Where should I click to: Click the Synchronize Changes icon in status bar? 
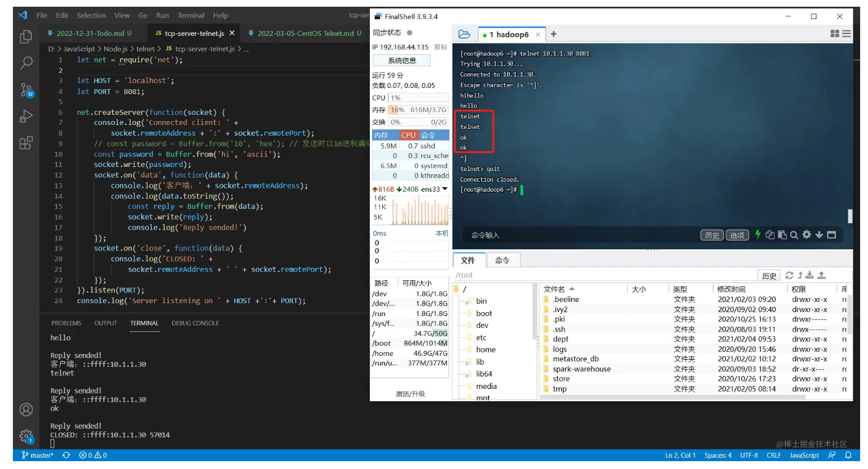tap(66, 456)
